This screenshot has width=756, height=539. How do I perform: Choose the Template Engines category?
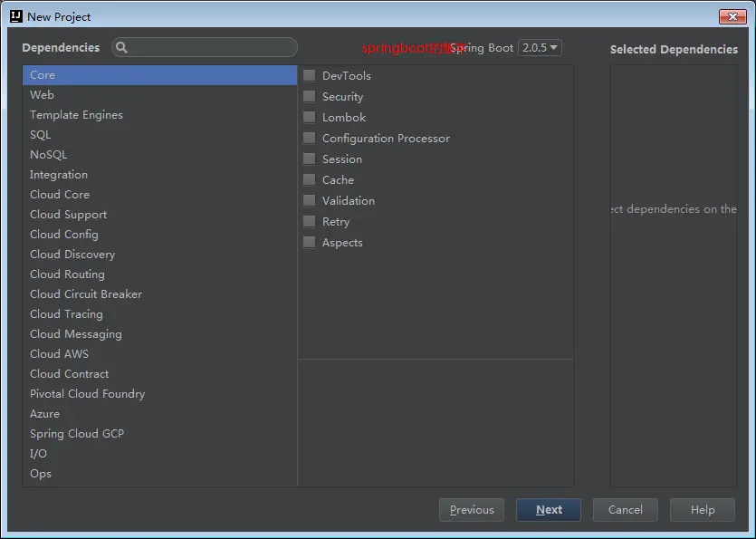[159, 115]
